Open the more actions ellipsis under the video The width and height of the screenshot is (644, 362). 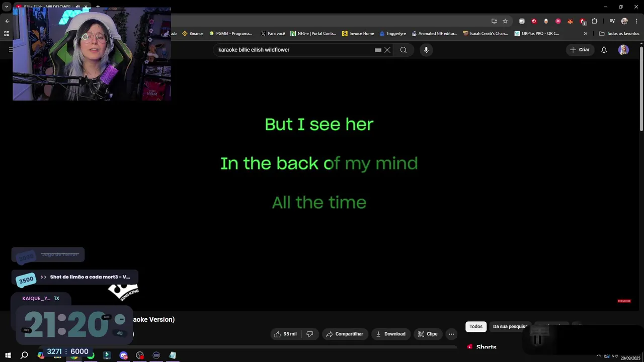tap(451, 334)
